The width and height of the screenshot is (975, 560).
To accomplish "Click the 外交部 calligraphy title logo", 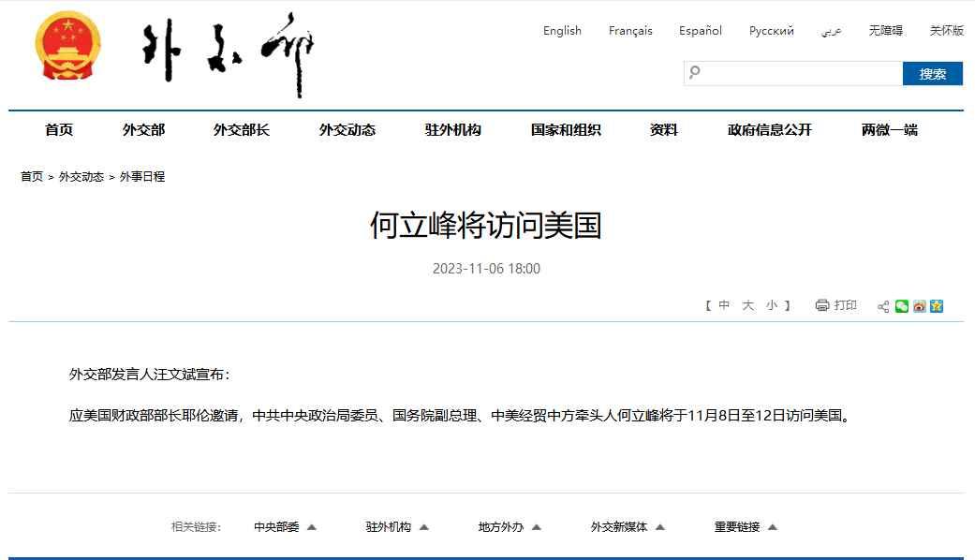I will click(x=229, y=53).
